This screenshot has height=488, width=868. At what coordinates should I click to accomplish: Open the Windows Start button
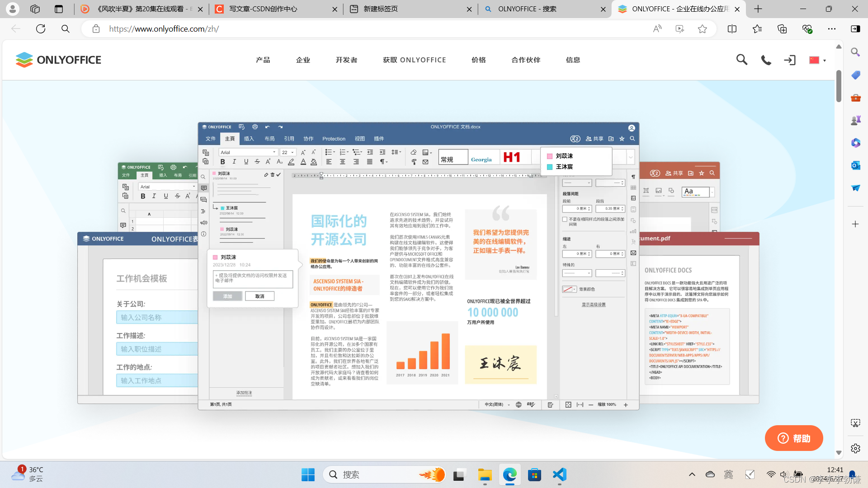(308, 475)
